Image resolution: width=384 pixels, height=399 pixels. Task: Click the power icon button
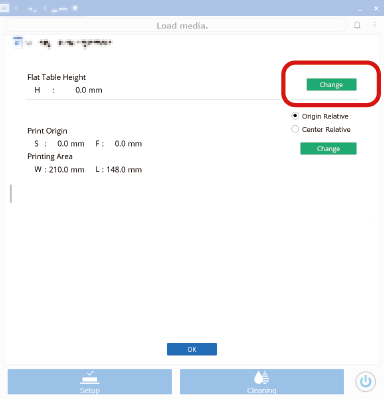click(x=365, y=381)
